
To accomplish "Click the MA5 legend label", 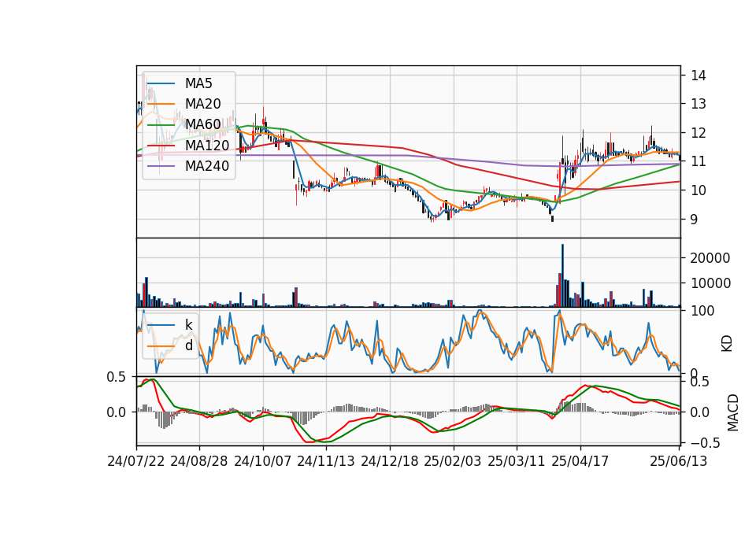I will pos(198,83).
